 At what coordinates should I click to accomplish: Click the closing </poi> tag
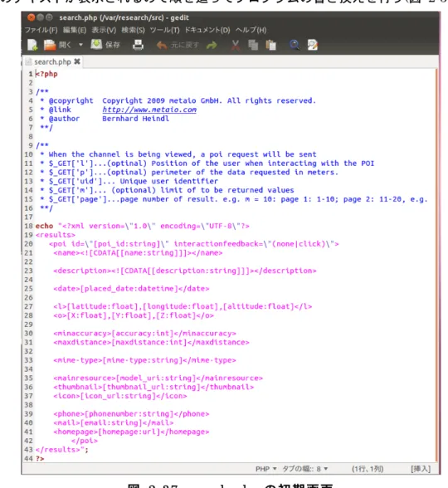(x=85, y=441)
